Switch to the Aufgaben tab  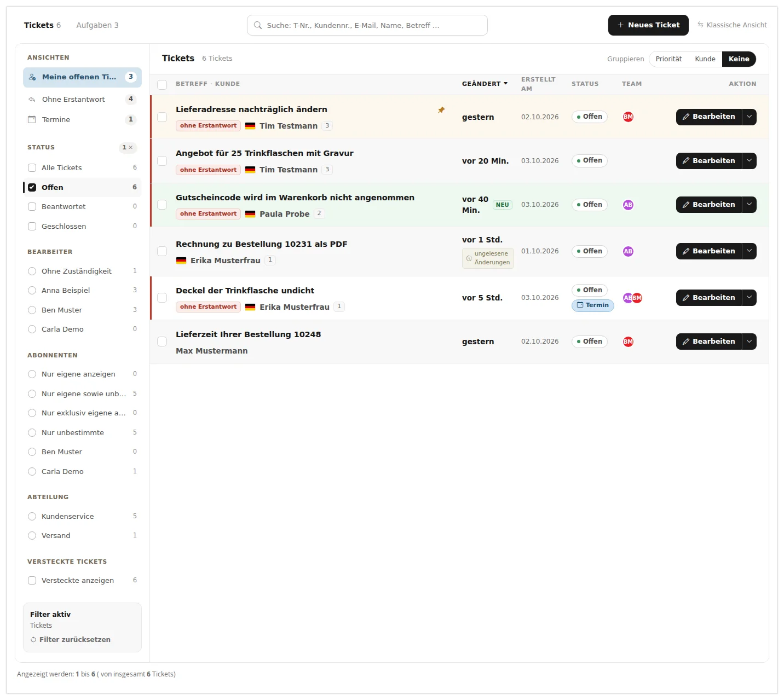97,25
